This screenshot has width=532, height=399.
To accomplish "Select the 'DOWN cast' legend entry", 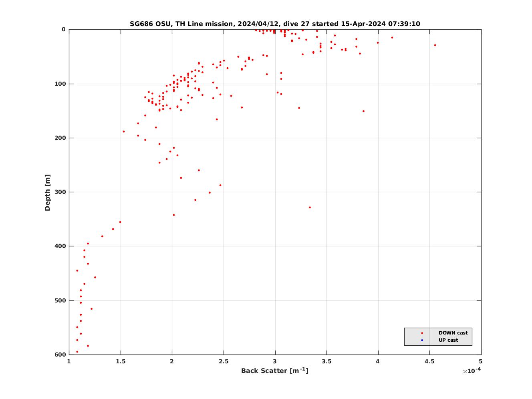I will [453, 333].
